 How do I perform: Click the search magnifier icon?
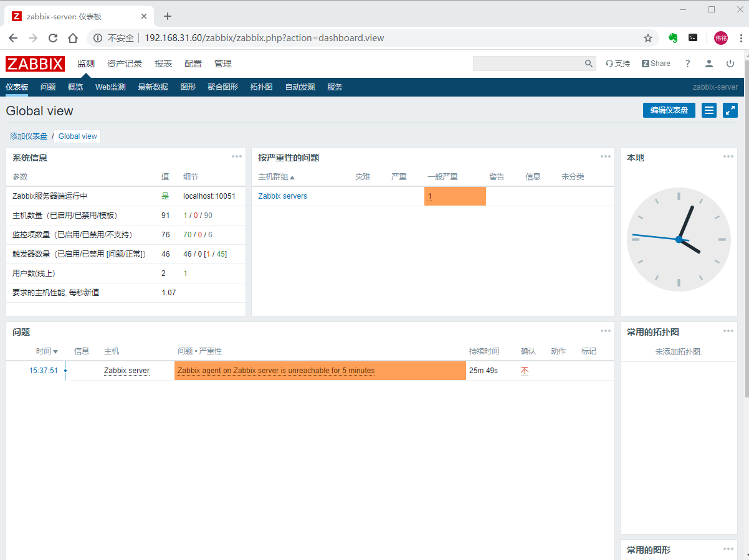coord(589,64)
